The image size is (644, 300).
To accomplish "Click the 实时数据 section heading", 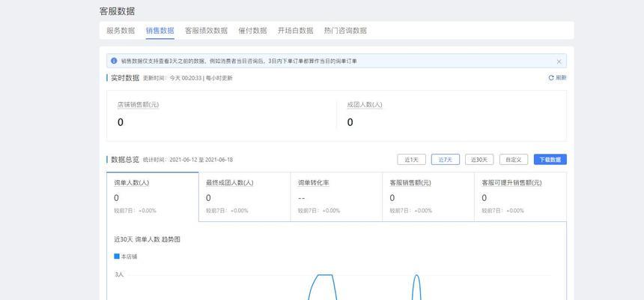I will point(125,78).
